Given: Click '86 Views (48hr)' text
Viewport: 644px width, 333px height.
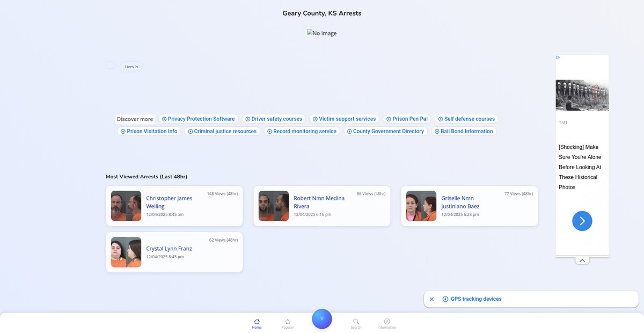Looking at the screenshot, I should coord(371,194).
